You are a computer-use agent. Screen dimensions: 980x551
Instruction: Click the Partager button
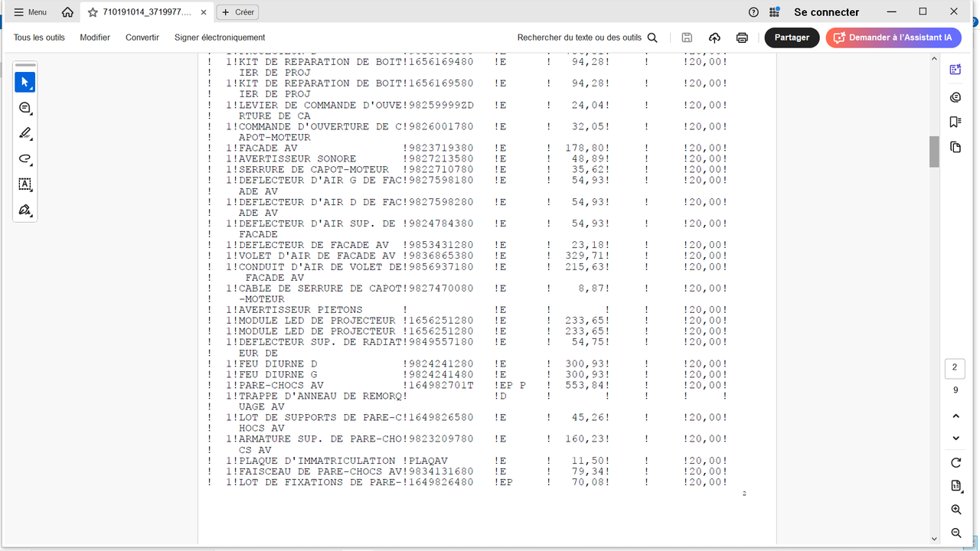point(792,37)
